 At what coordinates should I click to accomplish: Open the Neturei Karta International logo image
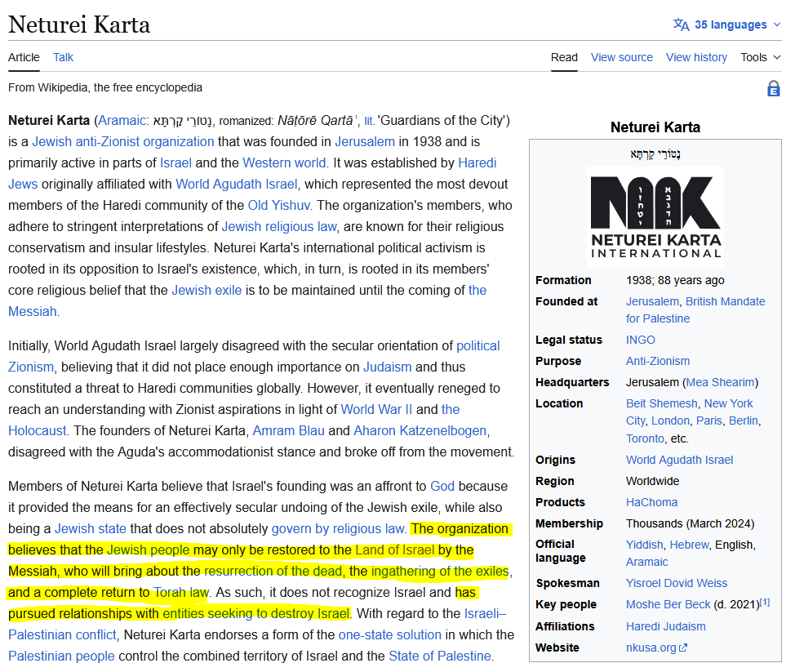pyautogui.click(x=655, y=217)
